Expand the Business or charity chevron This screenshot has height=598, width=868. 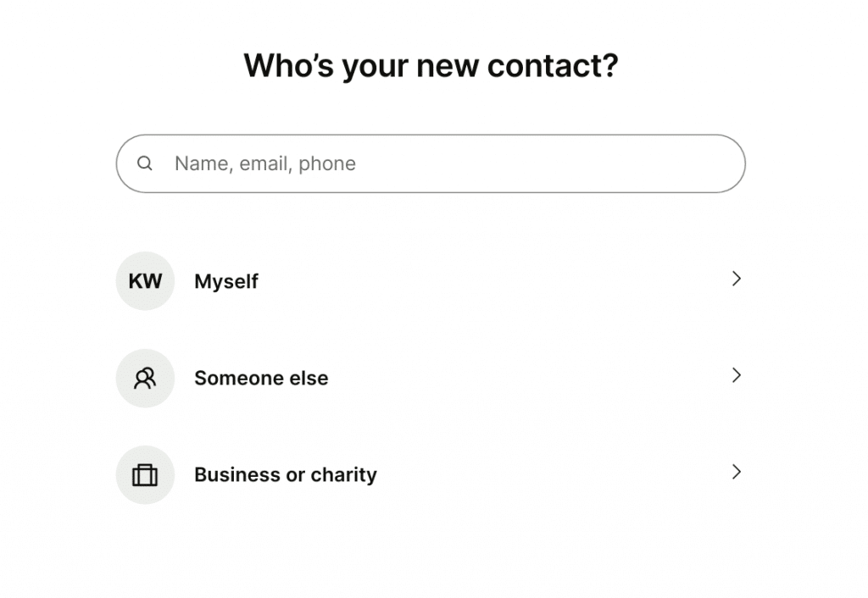[737, 473]
